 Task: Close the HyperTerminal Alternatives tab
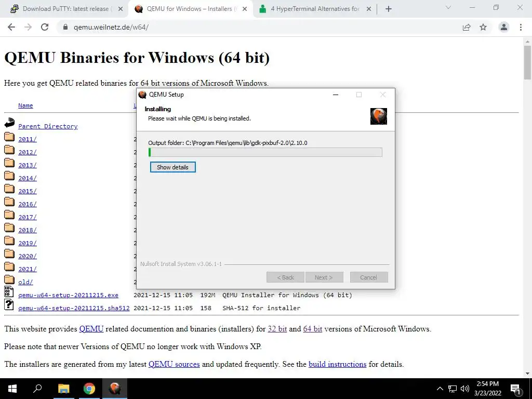pyautogui.click(x=369, y=9)
